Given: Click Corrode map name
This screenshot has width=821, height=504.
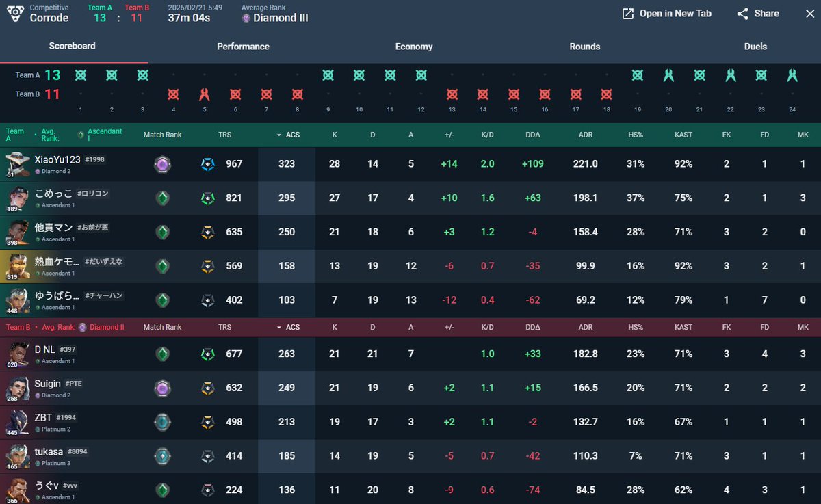Looking at the screenshot, I should (49, 18).
